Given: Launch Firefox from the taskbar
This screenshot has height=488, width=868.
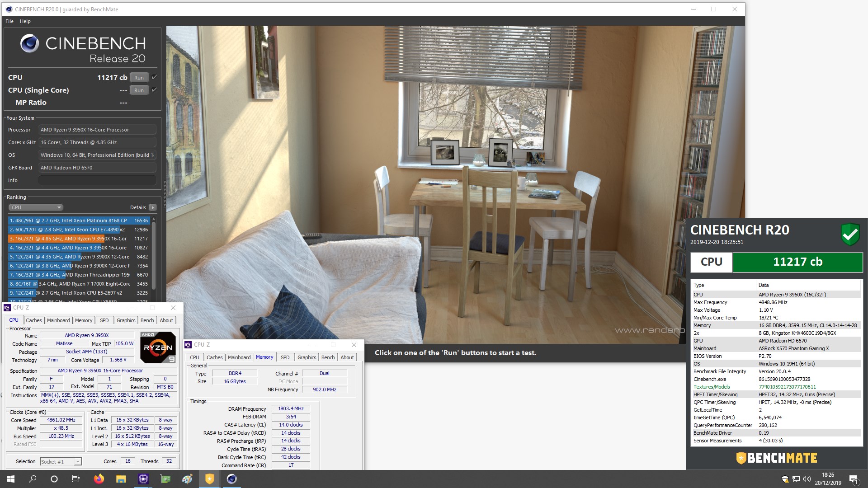Looking at the screenshot, I should [99, 479].
